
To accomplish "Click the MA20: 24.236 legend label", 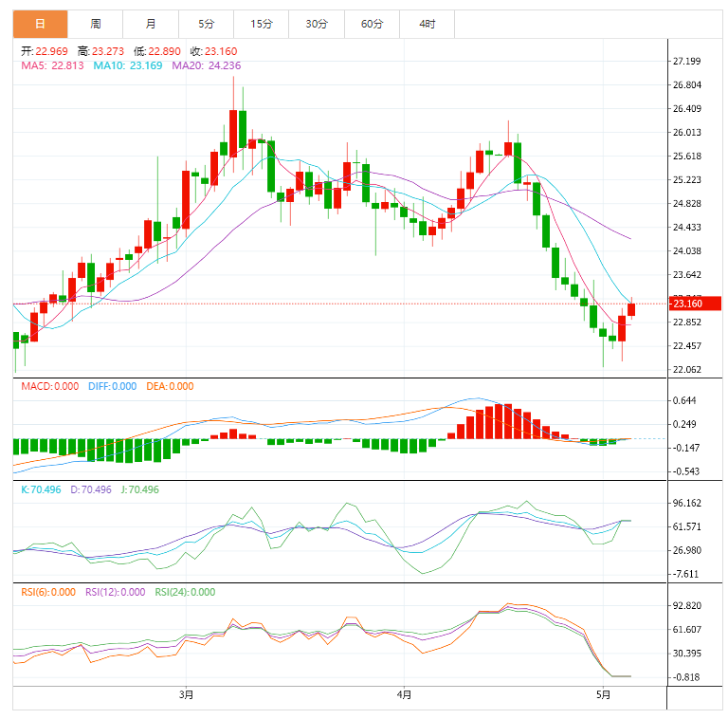I will point(206,65).
